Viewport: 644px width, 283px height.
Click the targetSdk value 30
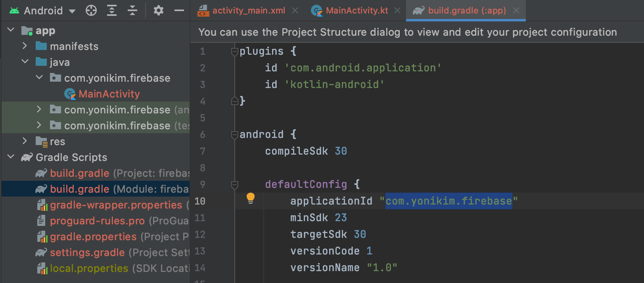click(360, 234)
